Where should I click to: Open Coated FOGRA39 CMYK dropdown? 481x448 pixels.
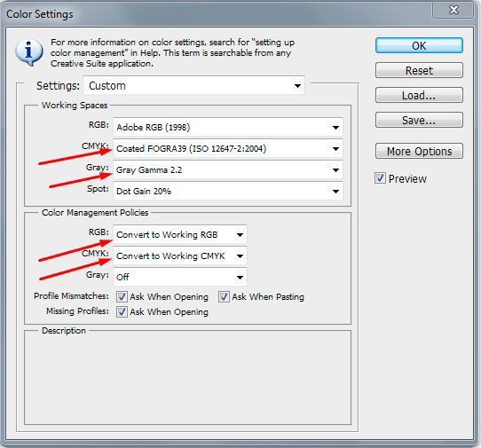pos(228,149)
